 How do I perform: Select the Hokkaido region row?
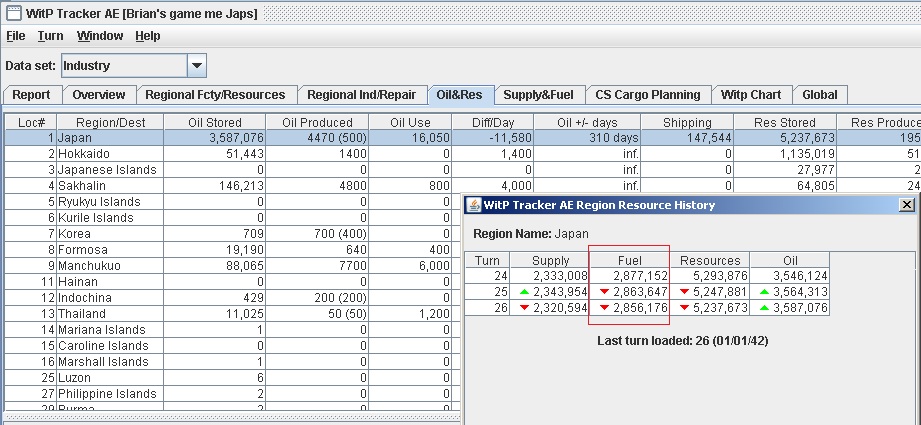point(463,154)
